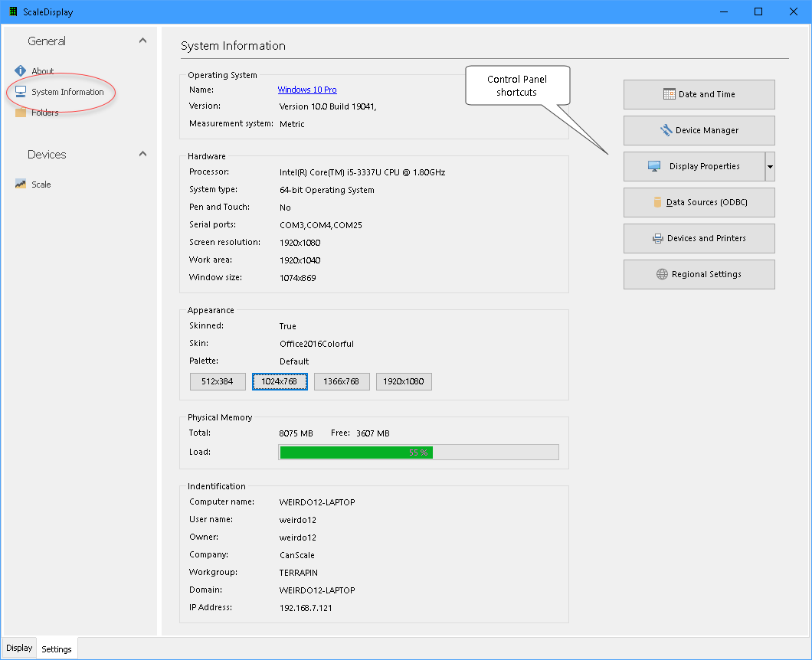Launch Device Manager shortcut
This screenshot has width=812, height=660.
(x=699, y=130)
